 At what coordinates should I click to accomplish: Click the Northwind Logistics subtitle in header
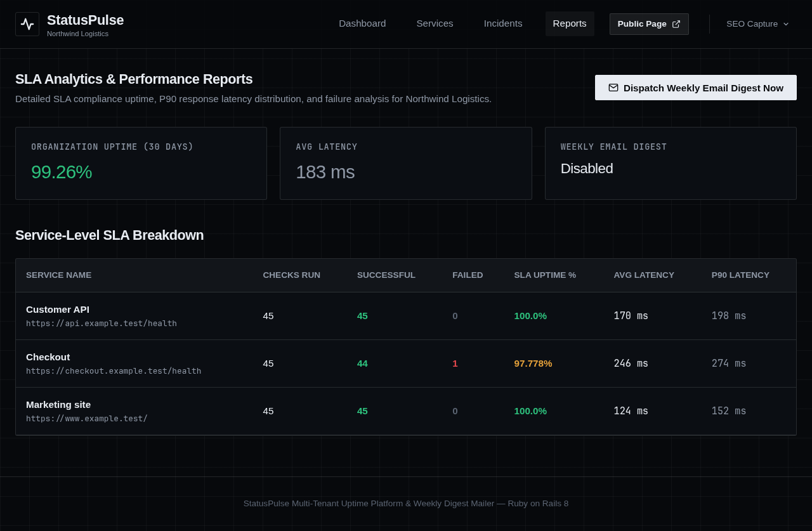coord(77,34)
